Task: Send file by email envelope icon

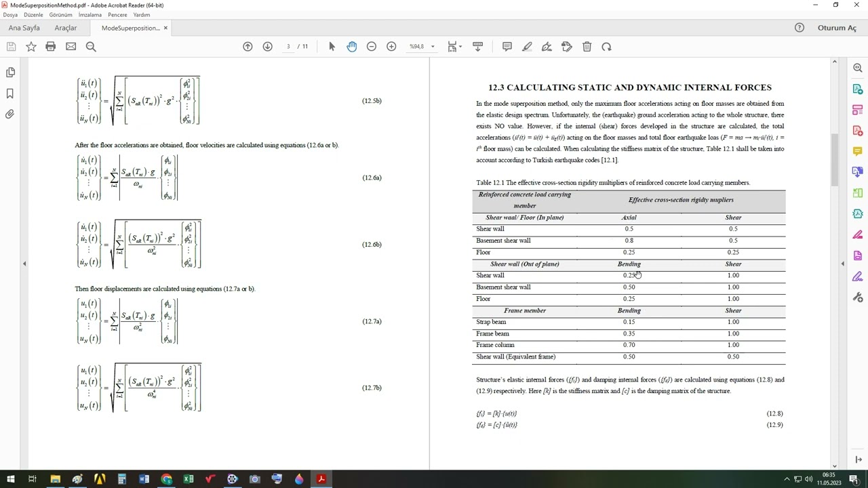Action: point(71,46)
